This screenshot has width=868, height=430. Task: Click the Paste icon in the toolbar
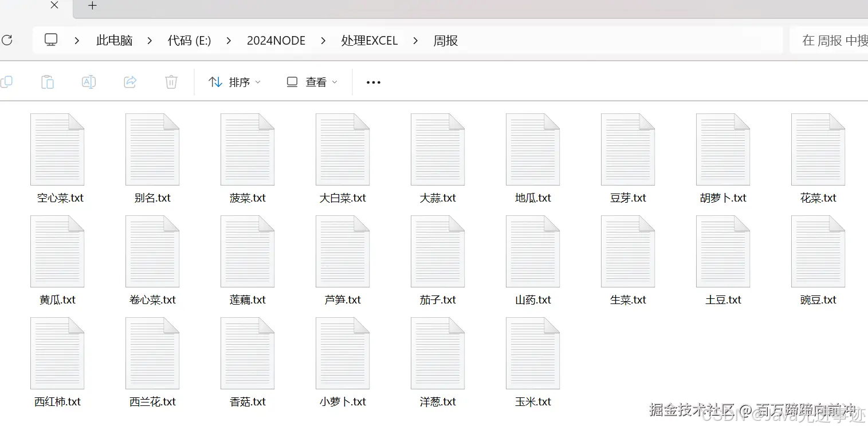48,82
